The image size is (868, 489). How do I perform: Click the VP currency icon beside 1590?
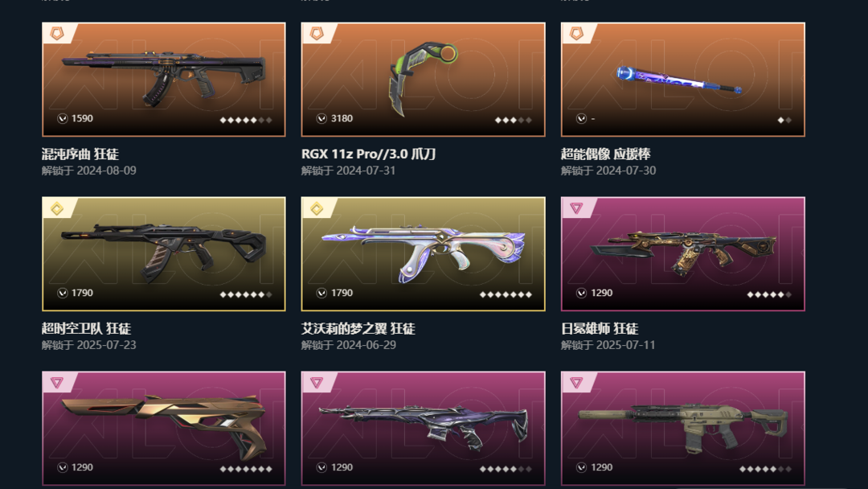(x=63, y=118)
